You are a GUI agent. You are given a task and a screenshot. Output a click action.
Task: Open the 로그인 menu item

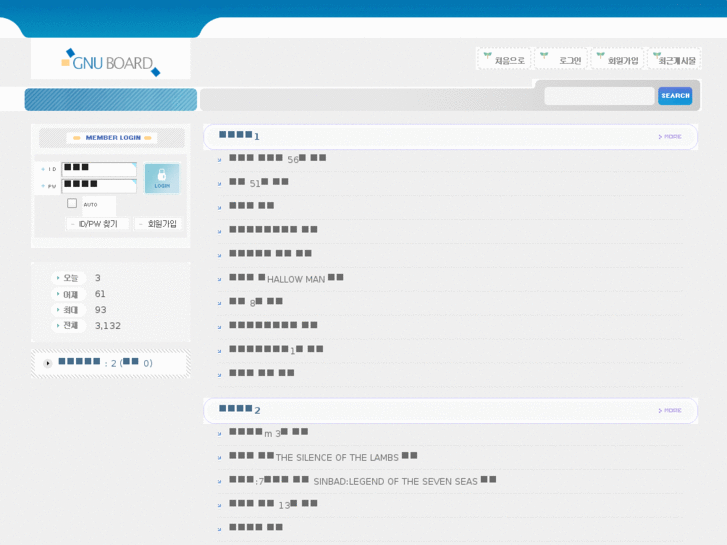coord(561,59)
